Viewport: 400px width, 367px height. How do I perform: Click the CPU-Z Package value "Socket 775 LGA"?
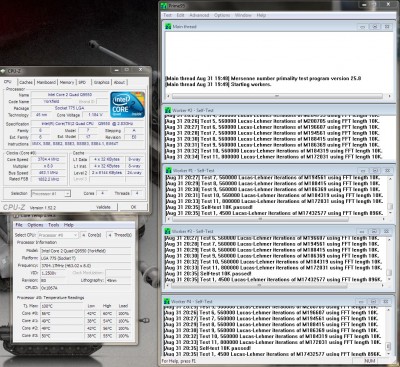(x=70, y=108)
